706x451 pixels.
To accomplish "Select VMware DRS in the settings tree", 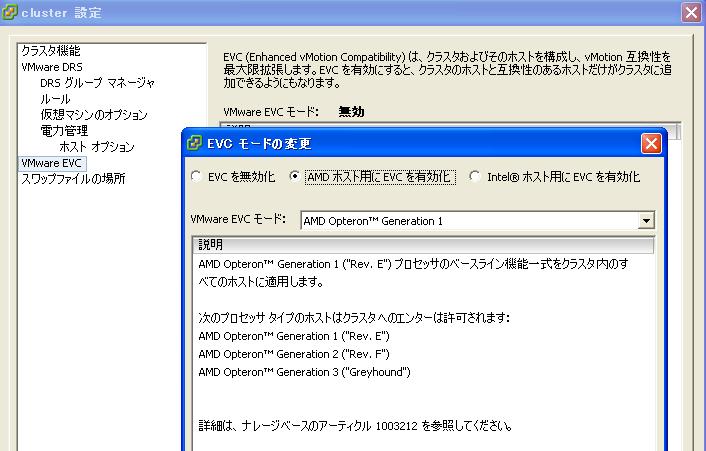I will click(x=52, y=67).
